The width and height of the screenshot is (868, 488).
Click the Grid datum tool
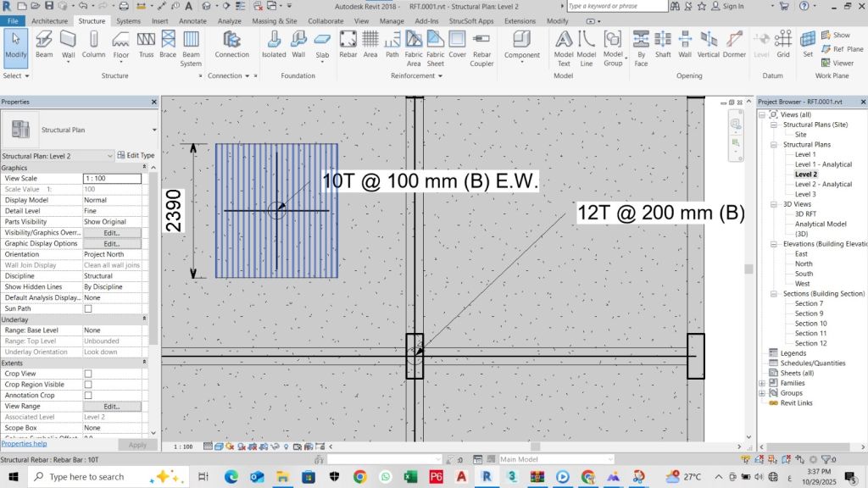coord(783,44)
